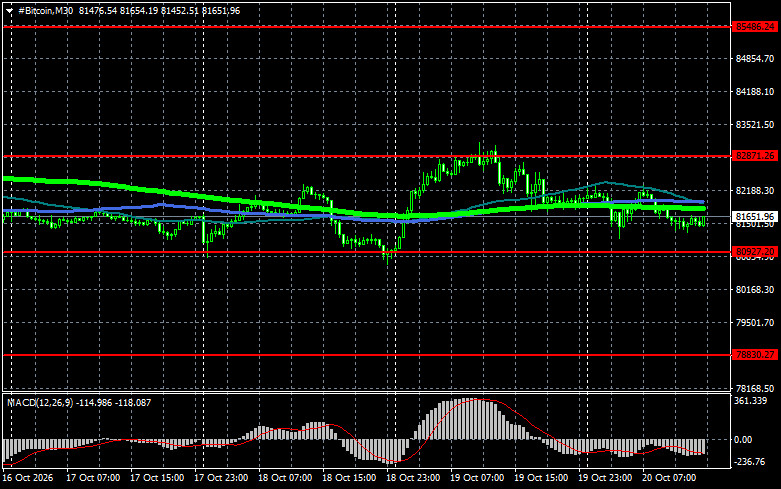Click the 361.339 MACD scale value
This screenshot has width=781, height=489.
tap(751, 401)
